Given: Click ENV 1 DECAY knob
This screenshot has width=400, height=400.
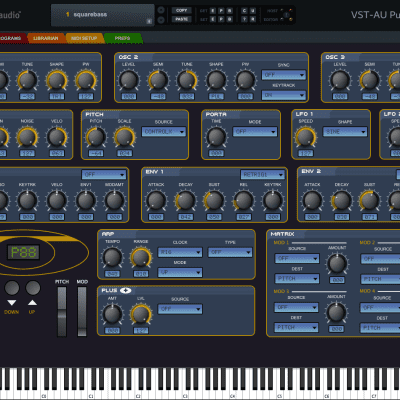Looking at the screenshot, I should pos(185,200).
